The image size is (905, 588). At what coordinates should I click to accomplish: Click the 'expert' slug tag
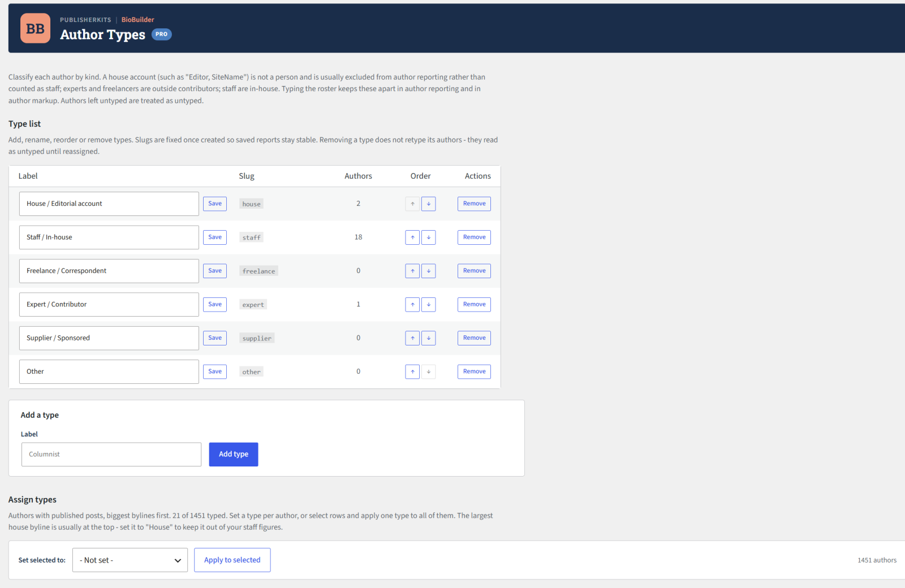253,305
